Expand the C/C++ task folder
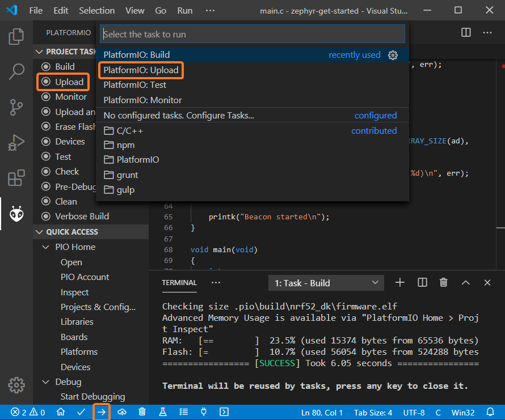The height and width of the screenshot is (420, 505). tap(253, 131)
